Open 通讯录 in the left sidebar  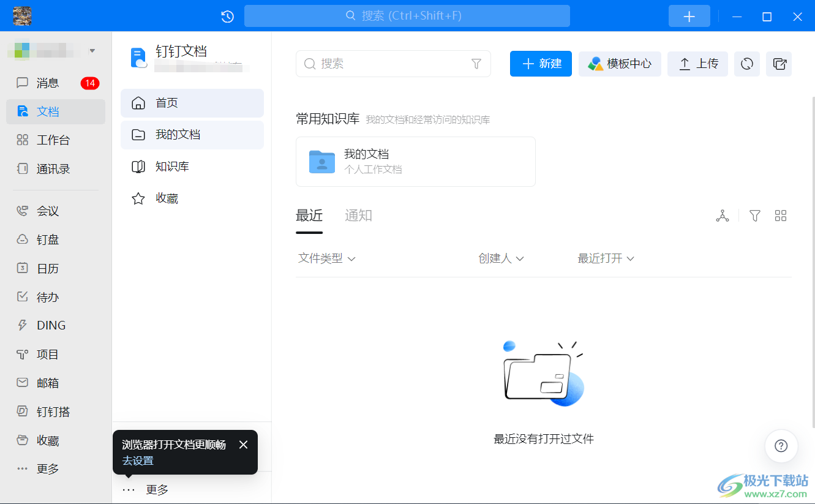pyautogui.click(x=56, y=169)
